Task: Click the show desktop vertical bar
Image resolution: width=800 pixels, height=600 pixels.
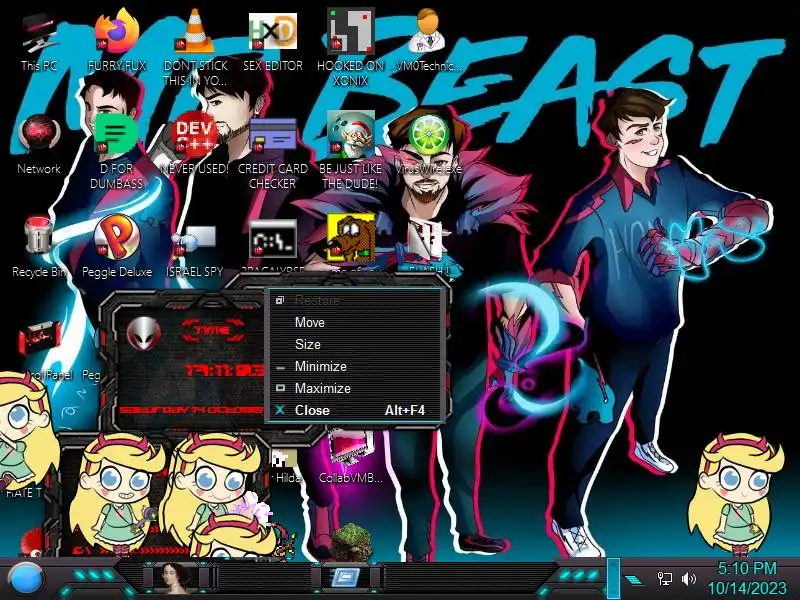Action: [x=613, y=579]
